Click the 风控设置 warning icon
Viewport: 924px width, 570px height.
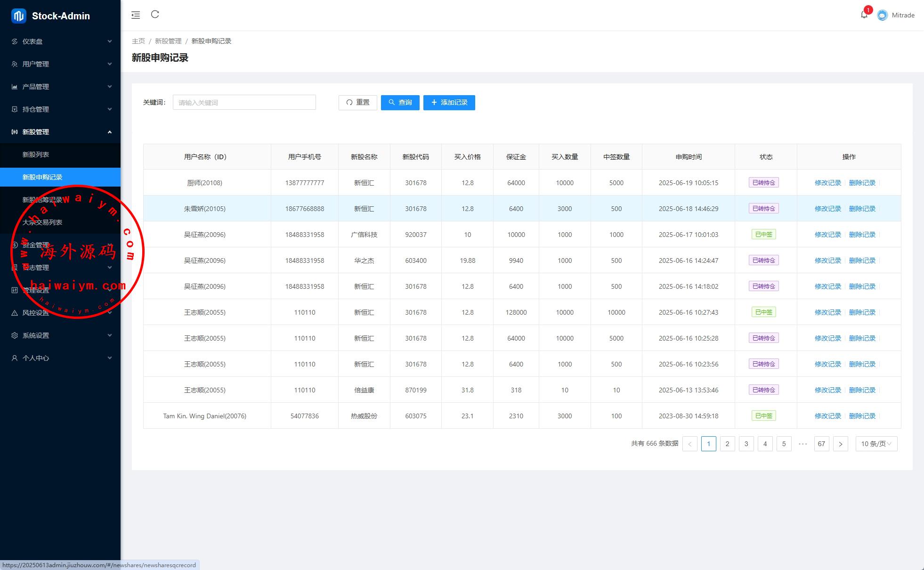point(15,313)
